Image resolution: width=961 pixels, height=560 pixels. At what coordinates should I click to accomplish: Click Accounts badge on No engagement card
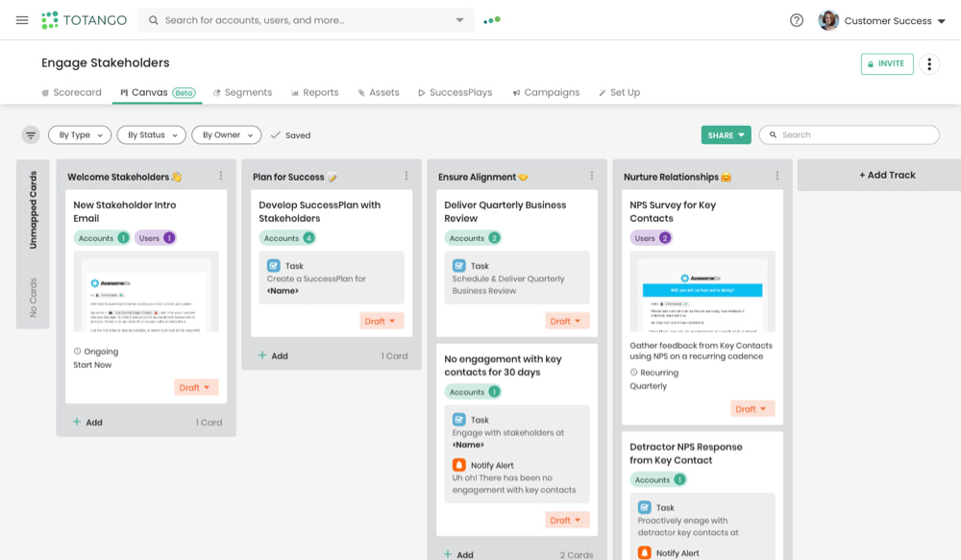tap(473, 392)
